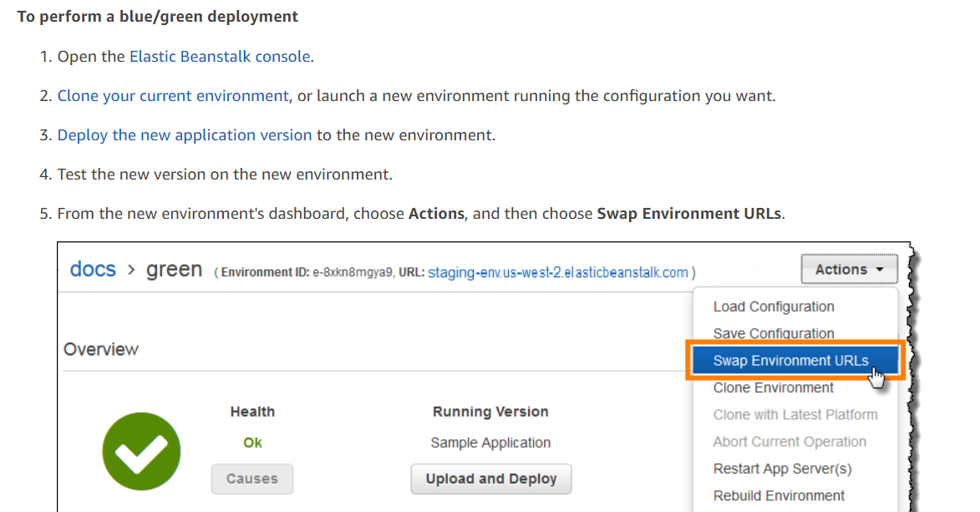
Task: Click the docs breadcrumb link
Action: click(93, 270)
